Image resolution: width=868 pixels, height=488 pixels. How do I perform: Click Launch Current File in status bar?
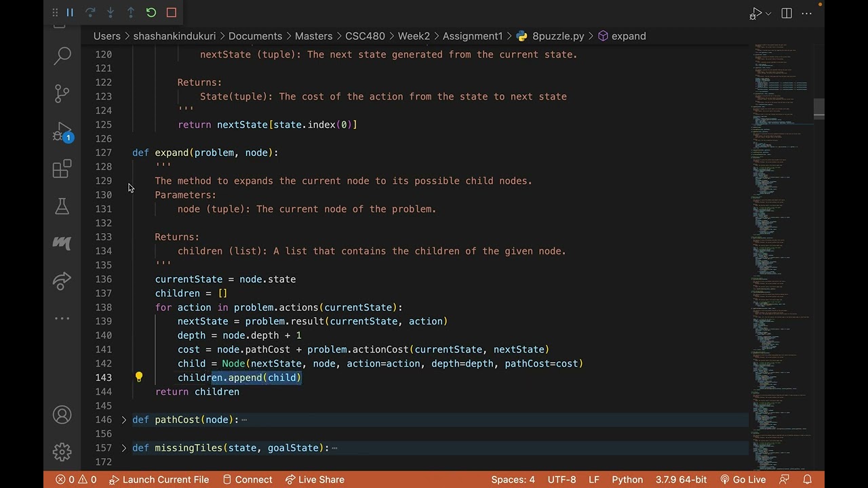coord(158,479)
